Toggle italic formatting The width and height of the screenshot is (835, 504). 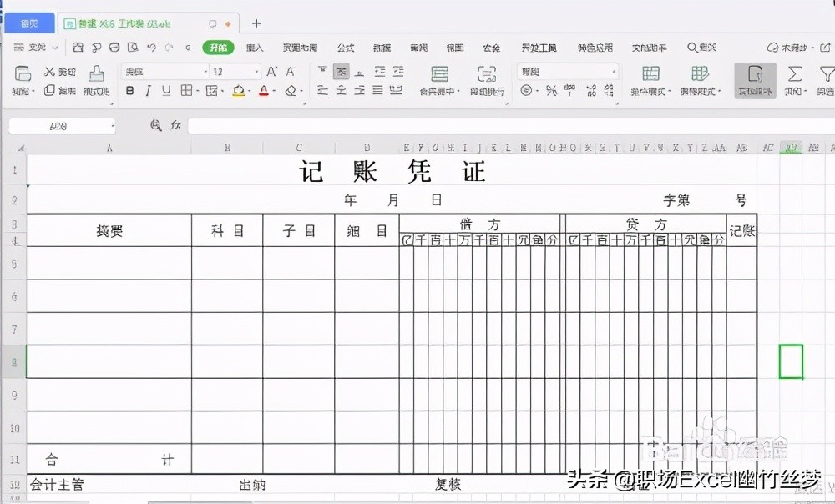(x=147, y=88)
